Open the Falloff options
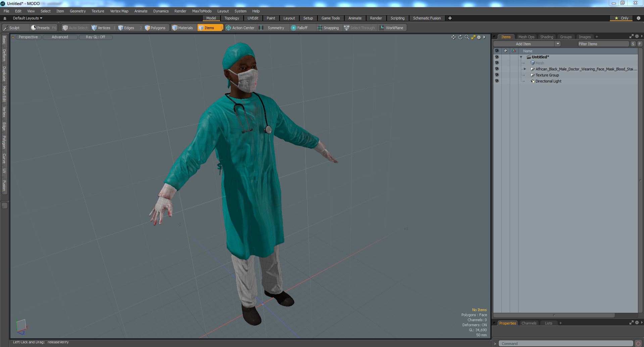Image resolution: width=644 pixels, height=347 pixels. [x=302, y=28]
